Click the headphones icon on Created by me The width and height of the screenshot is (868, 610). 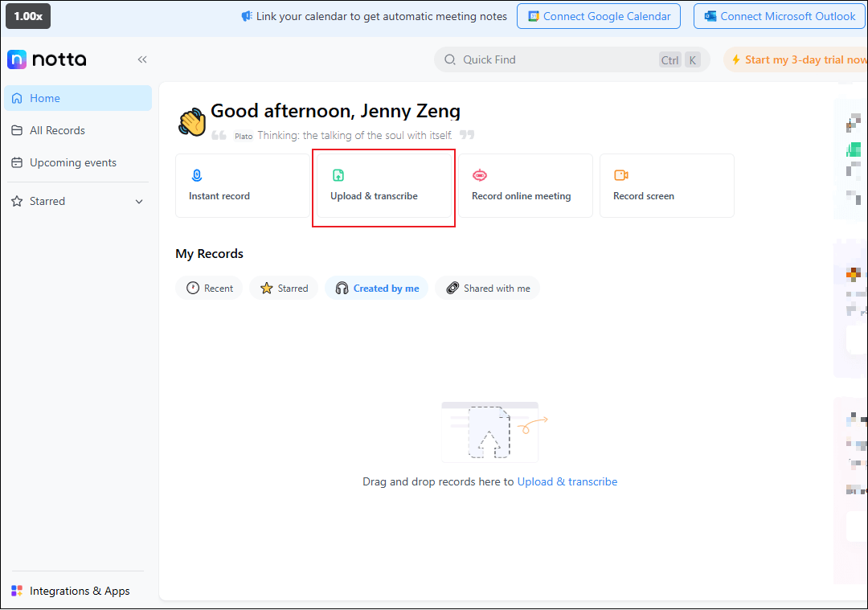[342, 288]
